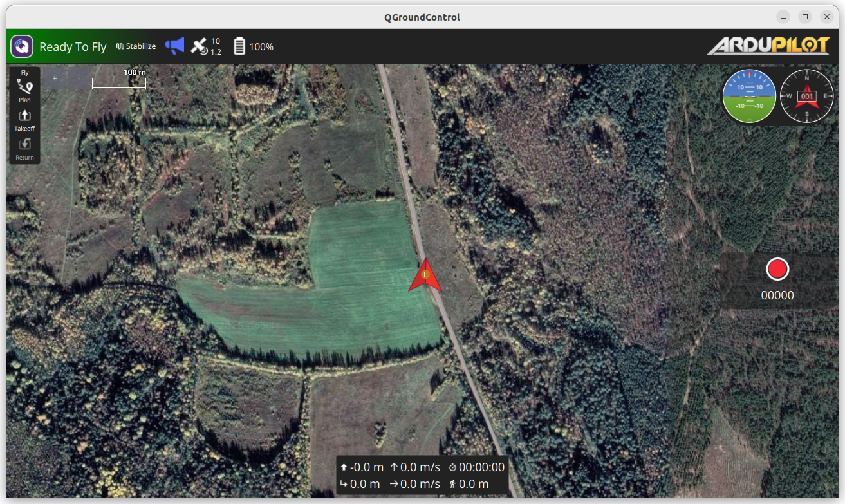This screenshot has height=504, width=845.
Task: Click the red vehicle arrow on map
Action: point(425,277)
